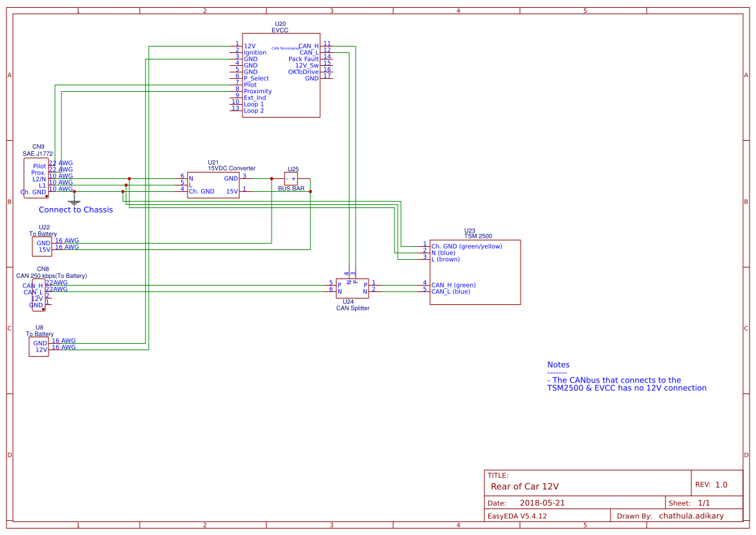Click the Rear of Car 12V title text
756x535 pixels.
526,487
